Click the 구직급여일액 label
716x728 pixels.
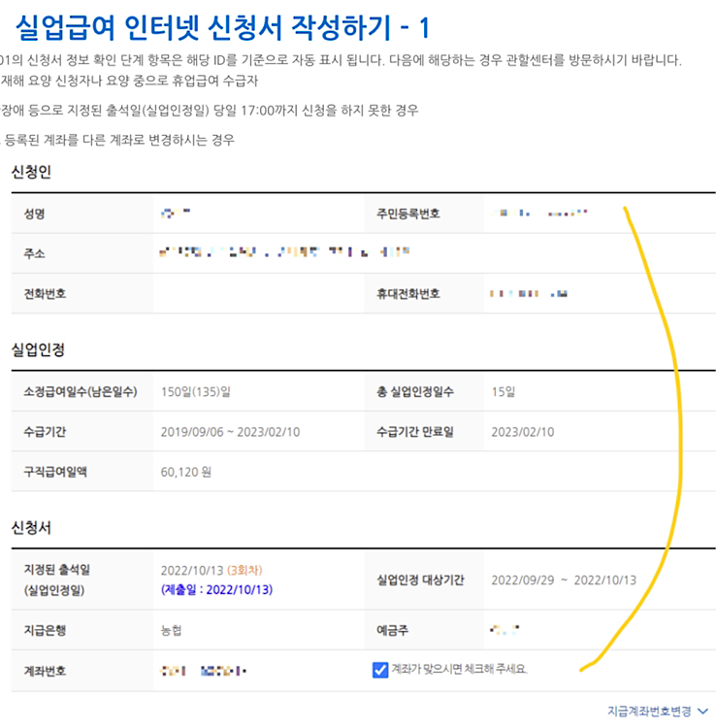point(55,472)
